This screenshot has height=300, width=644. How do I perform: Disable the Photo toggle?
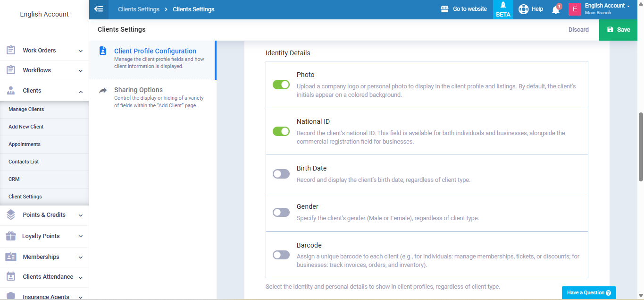point(281,85)
